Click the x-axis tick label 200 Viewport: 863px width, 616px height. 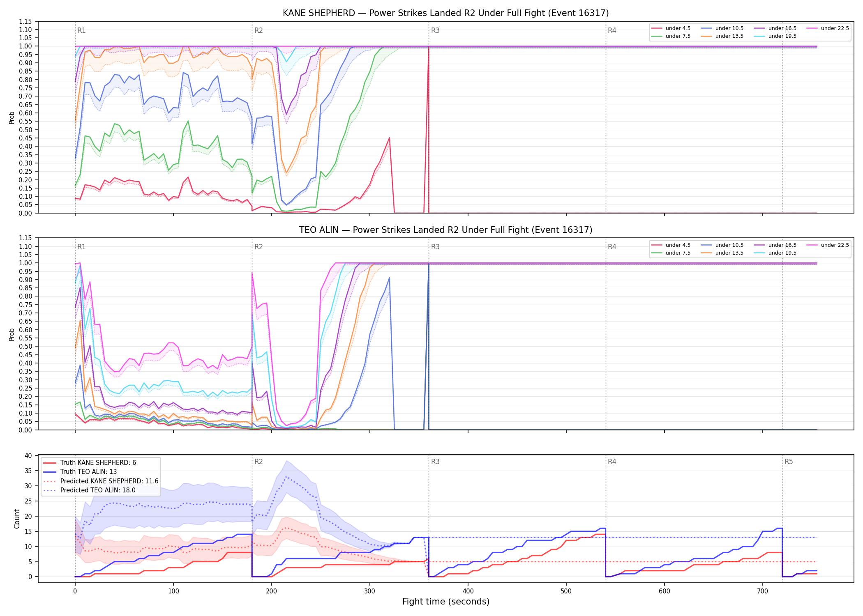(272, 591)
